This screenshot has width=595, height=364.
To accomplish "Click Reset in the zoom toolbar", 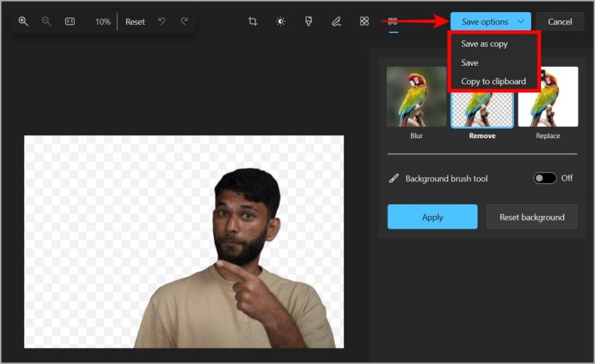I will pos(135,22).
